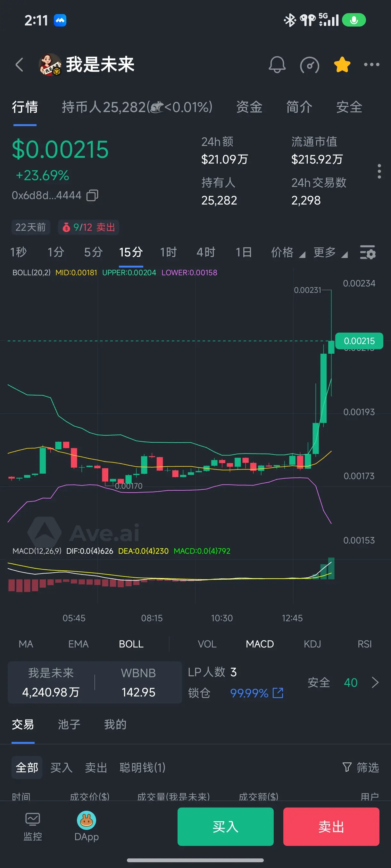Tap the three-dot more menu icon
The image size is (391, 868).
[371, 64]
